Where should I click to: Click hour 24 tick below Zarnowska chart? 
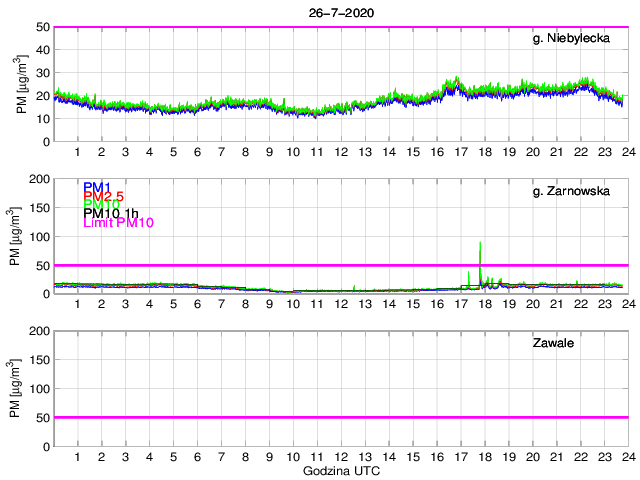627,304
